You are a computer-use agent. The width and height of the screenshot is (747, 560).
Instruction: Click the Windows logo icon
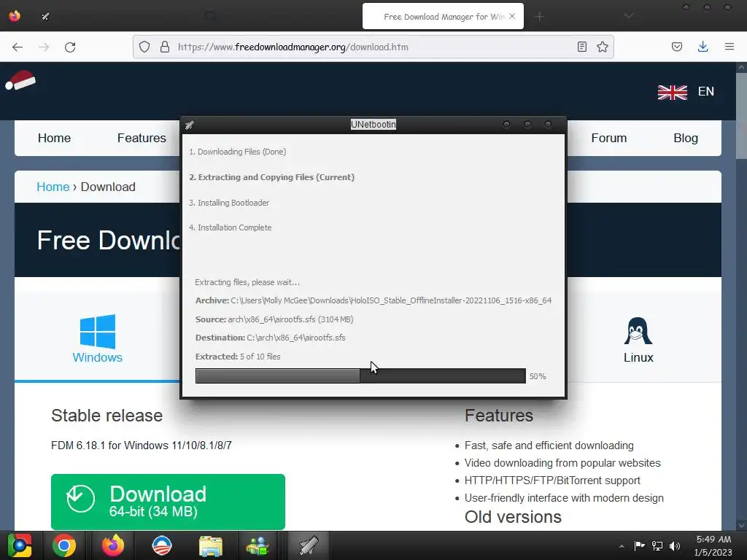(97, 332)
